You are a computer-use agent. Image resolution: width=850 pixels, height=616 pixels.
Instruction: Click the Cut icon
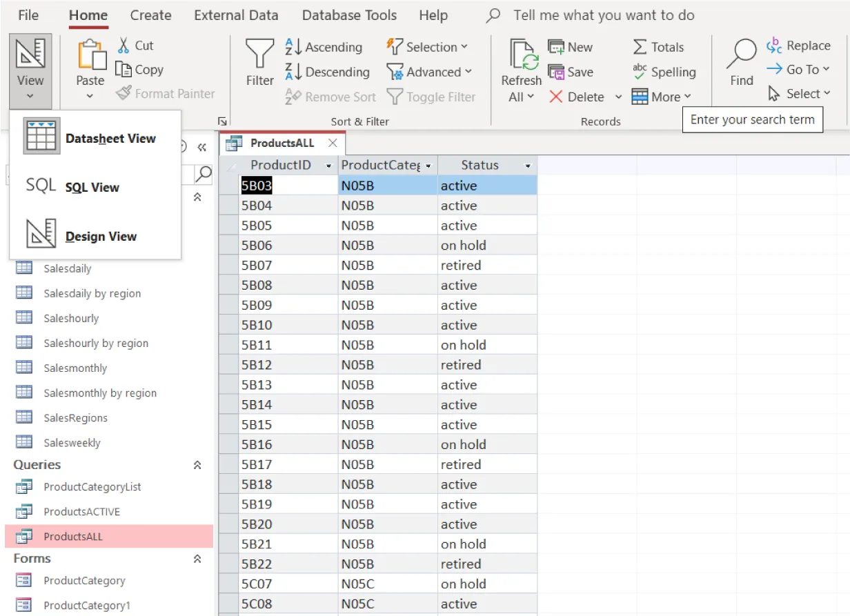tap(125, 46)
